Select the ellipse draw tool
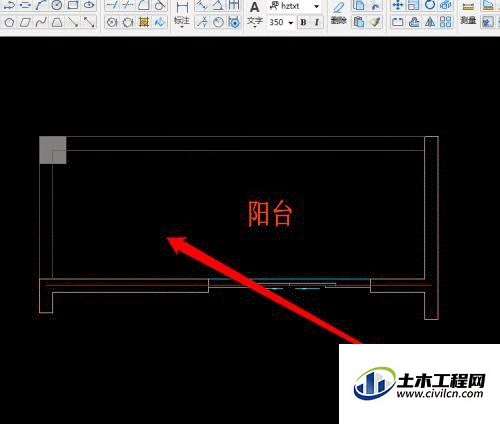 pos(89,5)
